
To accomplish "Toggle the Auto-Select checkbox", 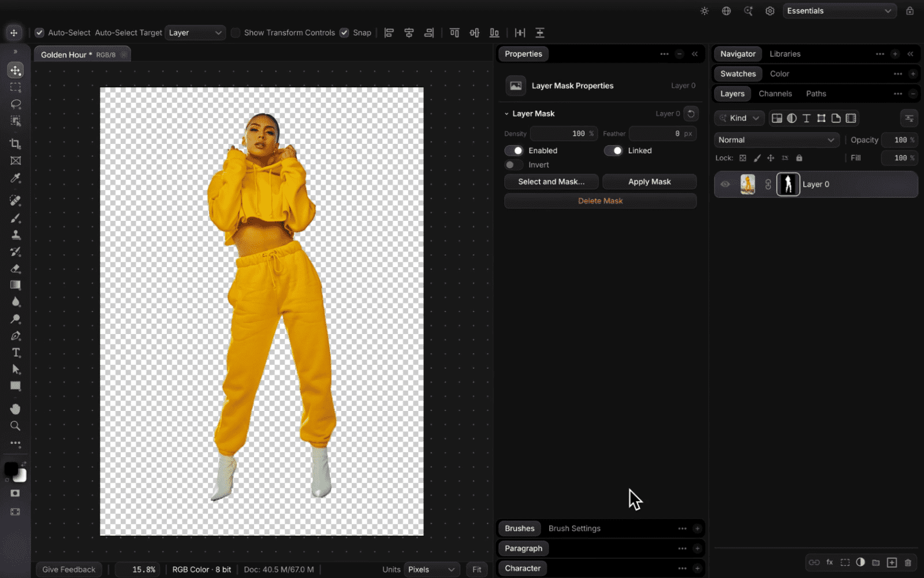I will point(39,33).
